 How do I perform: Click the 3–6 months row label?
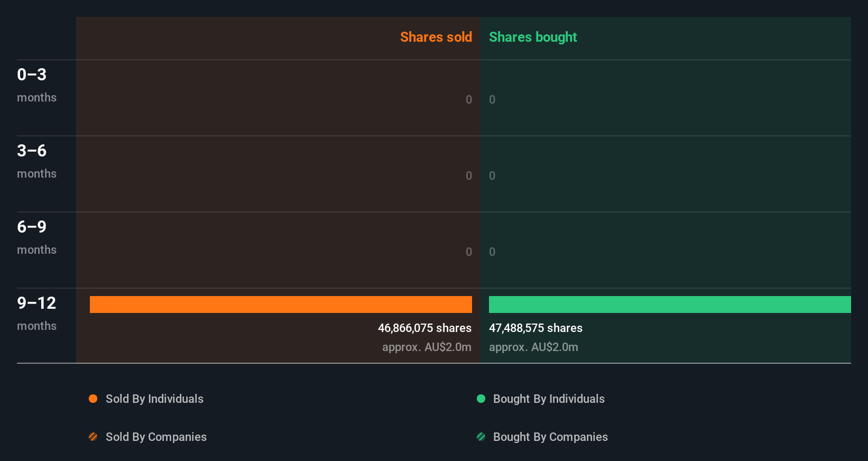36,161
